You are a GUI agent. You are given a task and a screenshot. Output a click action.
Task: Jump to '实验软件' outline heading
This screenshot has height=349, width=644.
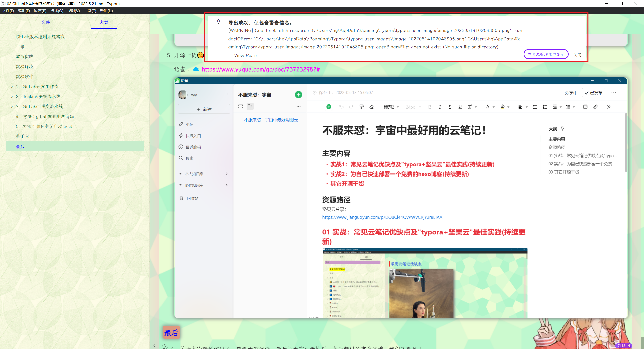pos(25,77)
